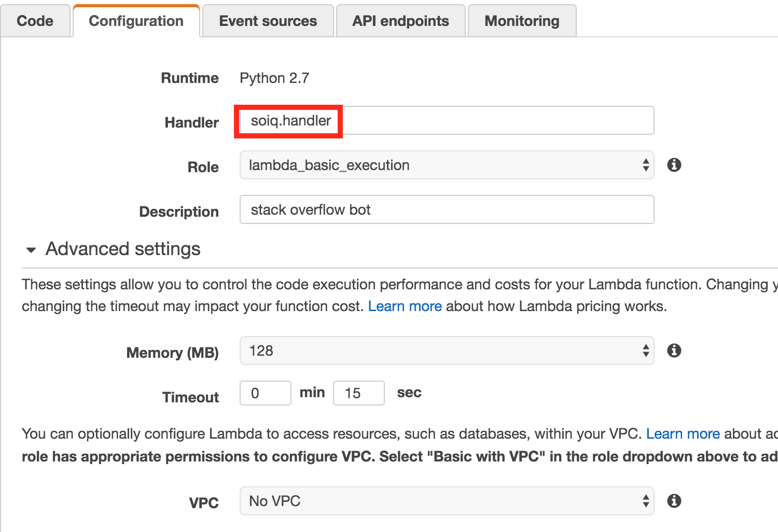Click the info icon beside Memory (MB)
This screenshot has width=778, height=532.
pos(674,351)
